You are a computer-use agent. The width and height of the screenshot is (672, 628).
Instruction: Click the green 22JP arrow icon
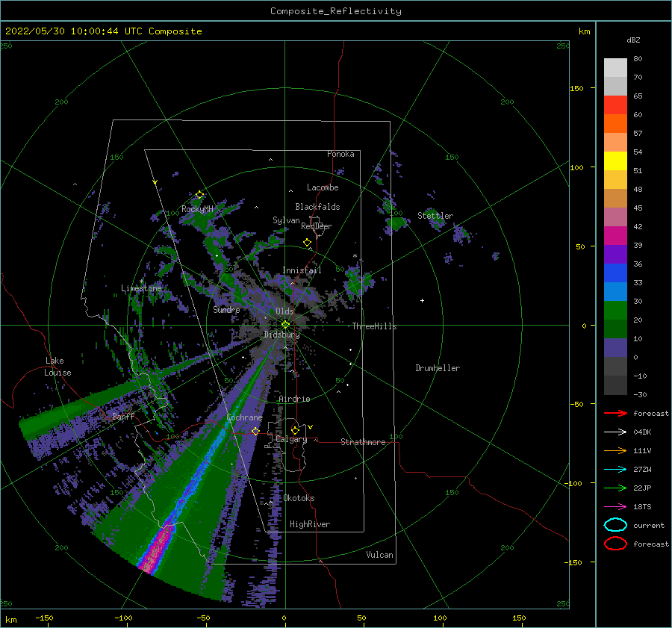615,488
